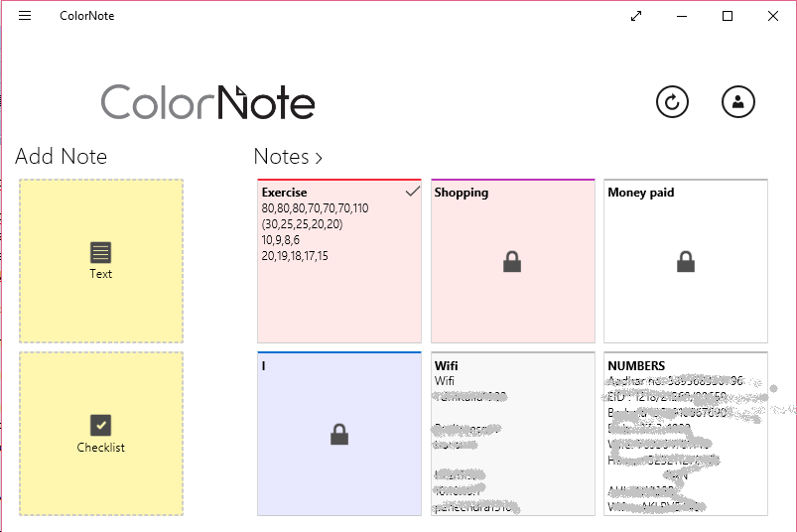Open the Exercise note title
Screen dimensions: 797x532
point(284,193)
